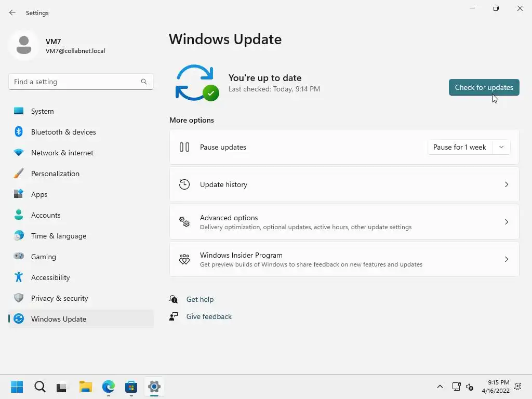Click the magnifier icon in Find a setting

click(x=144, y=82)
